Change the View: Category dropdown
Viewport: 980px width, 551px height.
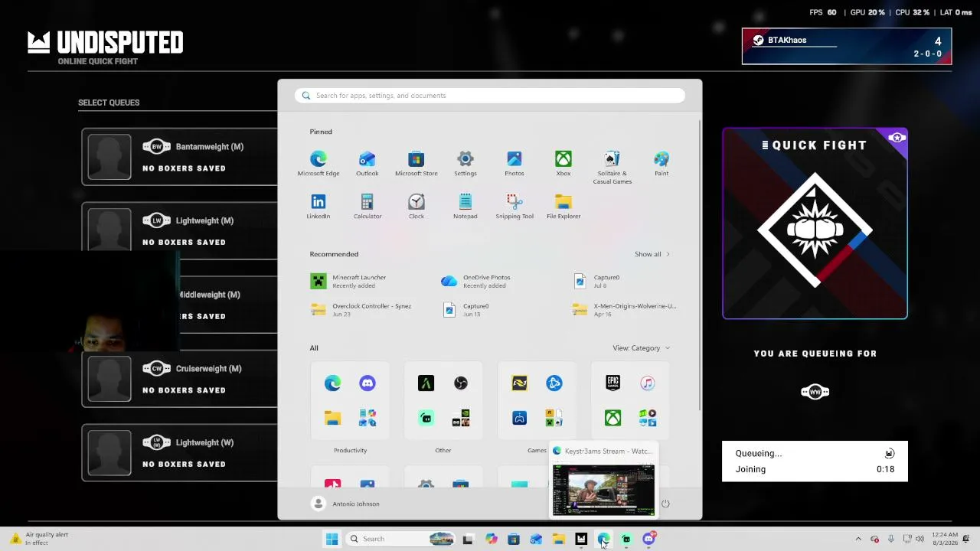tap(641, 348)
